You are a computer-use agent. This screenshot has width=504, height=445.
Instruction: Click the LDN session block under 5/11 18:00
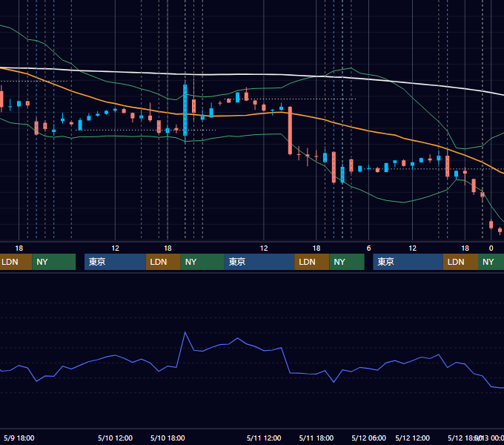point(312,262)
